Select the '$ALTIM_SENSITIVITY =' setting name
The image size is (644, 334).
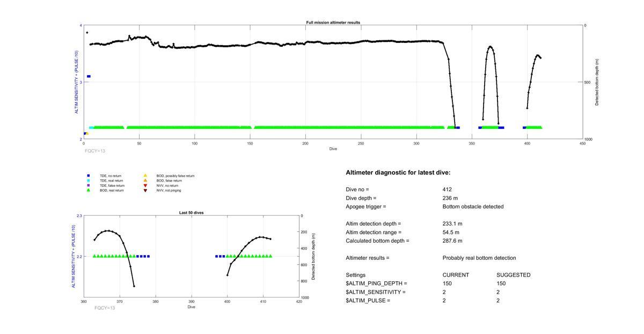[376, 292]
